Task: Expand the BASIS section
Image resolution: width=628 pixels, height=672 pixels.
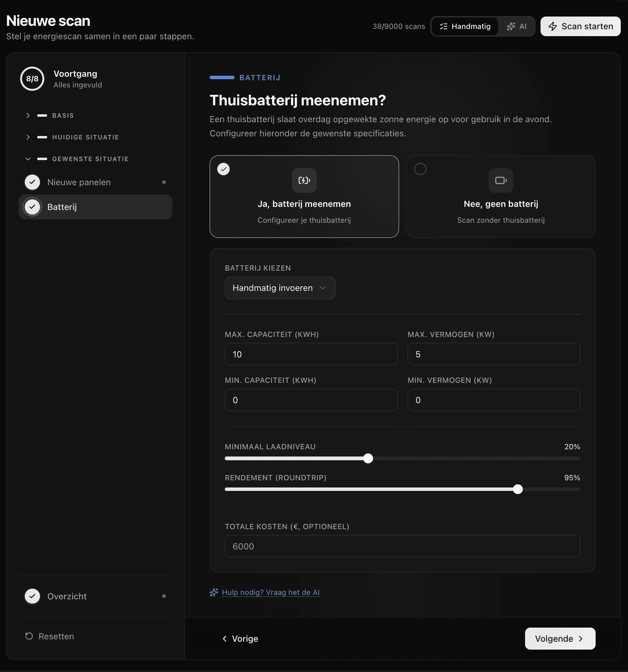Action: tap(28, 115)
